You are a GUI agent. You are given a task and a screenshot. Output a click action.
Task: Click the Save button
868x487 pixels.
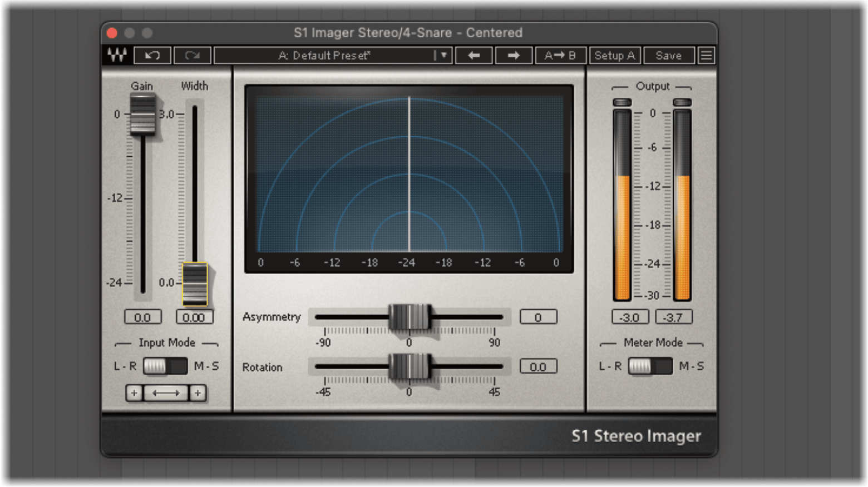[669, 56]
